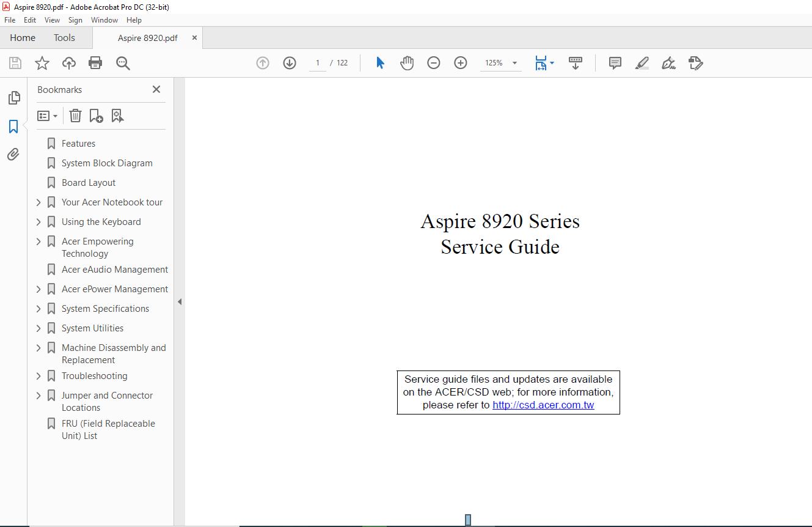Open the Sign menu
Image resolution: width=812 pixels, height=527 pixels.
pos(75,20)
